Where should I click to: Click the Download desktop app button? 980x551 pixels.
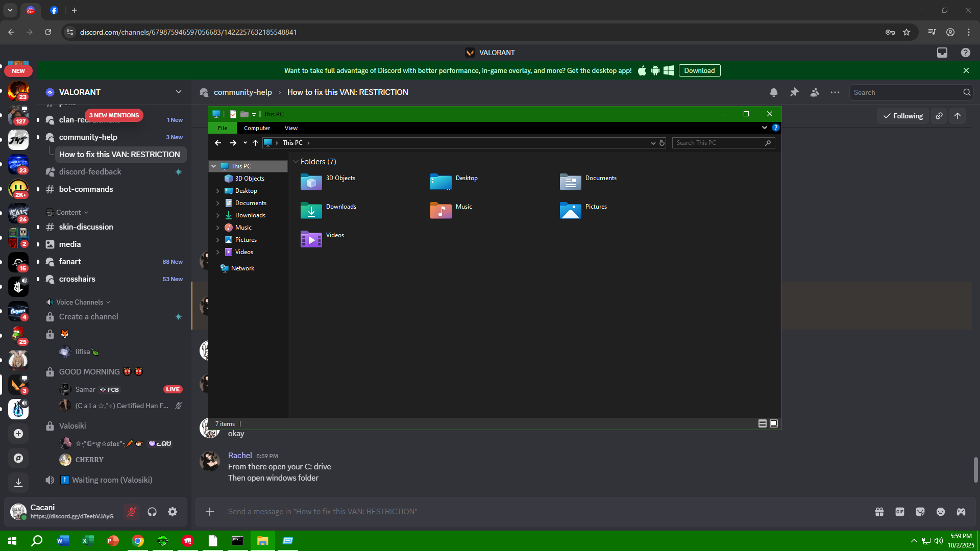click(699, 70)
